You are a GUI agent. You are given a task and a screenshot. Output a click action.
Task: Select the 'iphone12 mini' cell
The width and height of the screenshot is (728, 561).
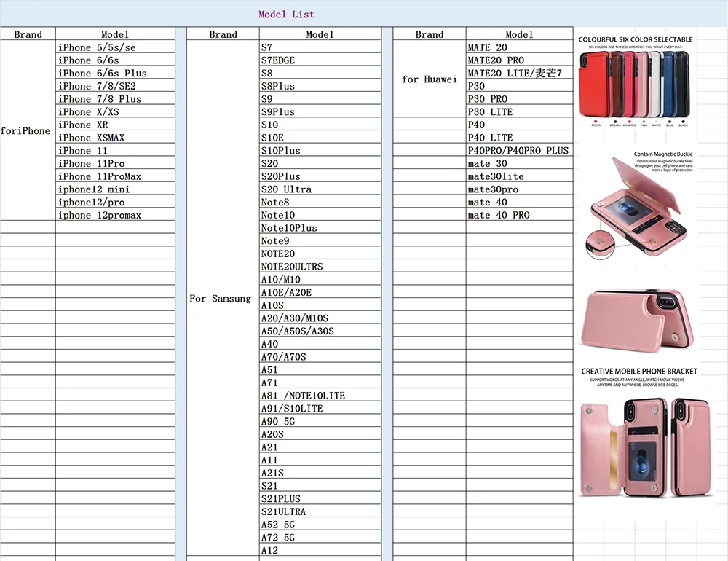[x=115, y=189]
